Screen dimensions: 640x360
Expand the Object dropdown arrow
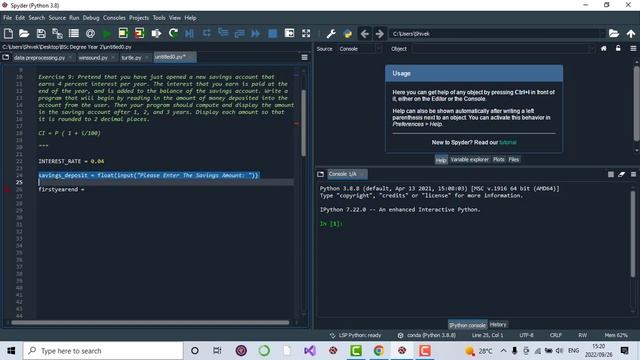[591, 49]
